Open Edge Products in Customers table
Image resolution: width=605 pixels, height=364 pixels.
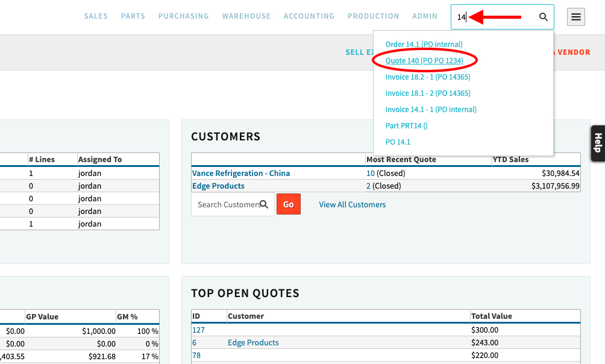(x=218, y=186)
